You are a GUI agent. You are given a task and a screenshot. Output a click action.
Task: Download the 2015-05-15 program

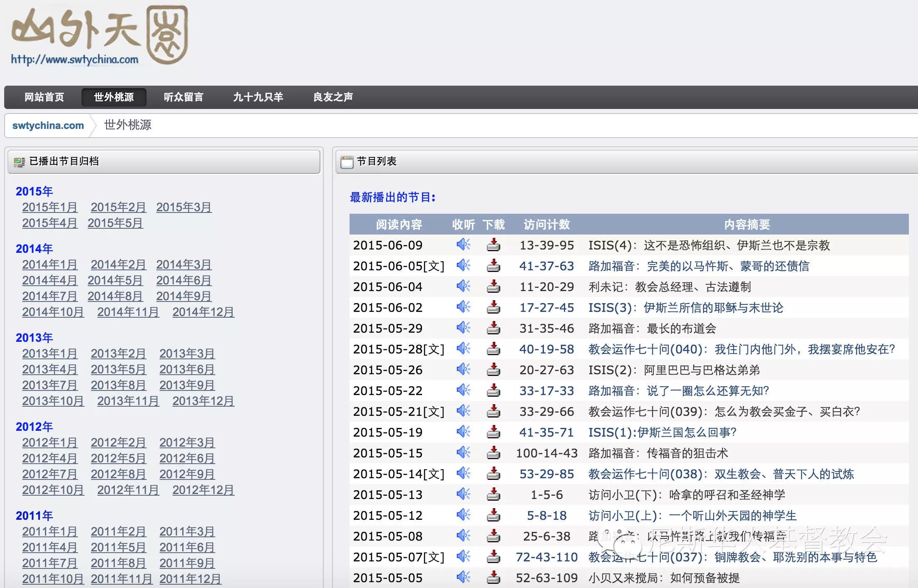tap(493, 453)
